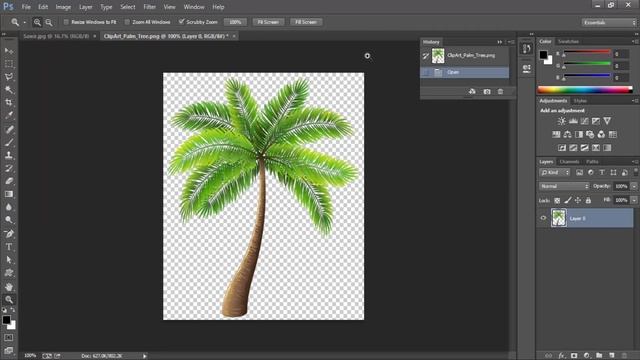Toggle Quick Mask mode
640x360 pixels.
(x=9, y=338)
